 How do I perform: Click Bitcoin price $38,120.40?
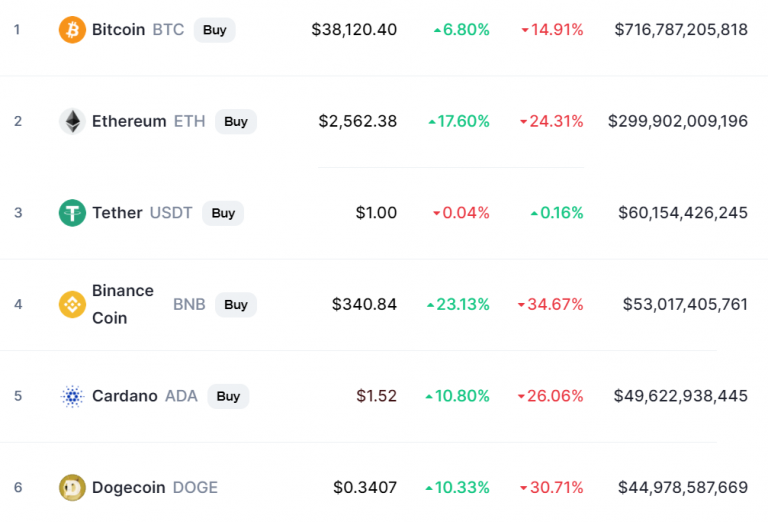[x=354, y=30]
